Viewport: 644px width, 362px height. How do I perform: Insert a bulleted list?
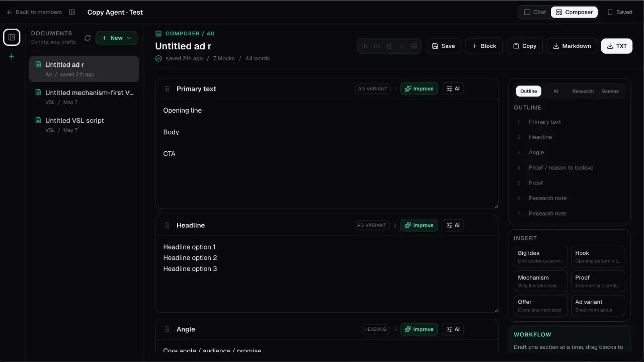tap(401, 46)
